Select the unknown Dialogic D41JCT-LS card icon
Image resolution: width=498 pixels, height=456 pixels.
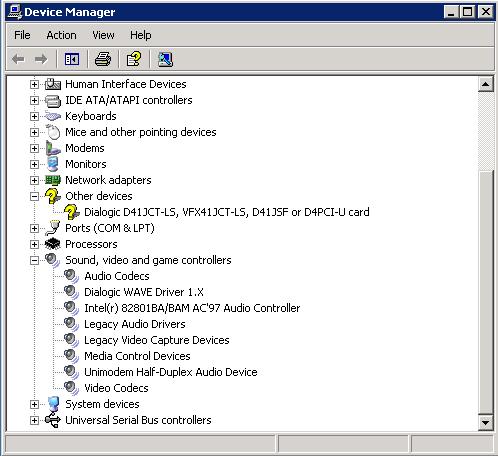click(71, 212)
